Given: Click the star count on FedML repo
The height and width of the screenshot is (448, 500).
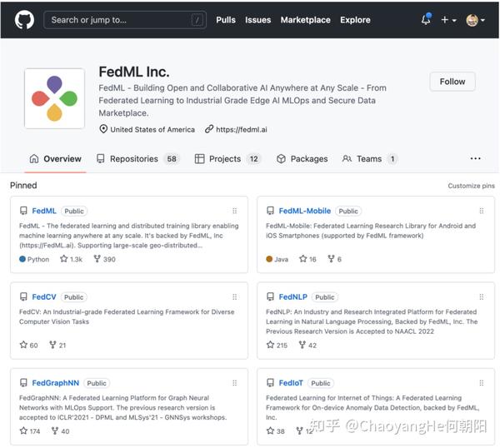Looking at the screenshot, I should pos(72,259).
